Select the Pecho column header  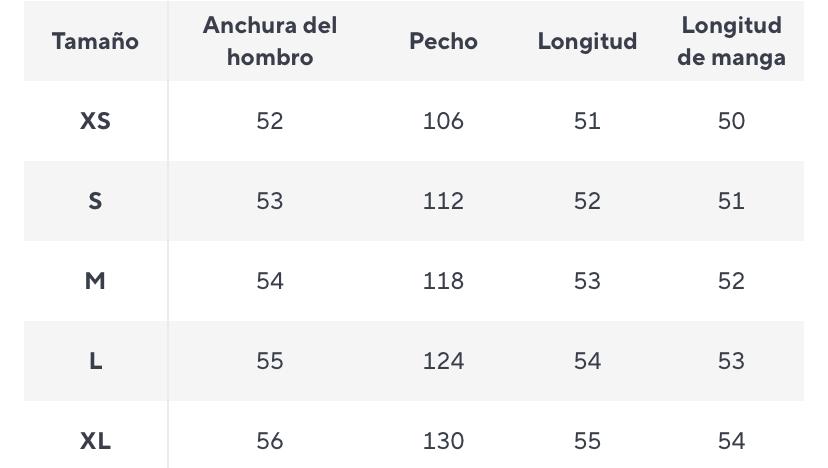coord(443,41)
